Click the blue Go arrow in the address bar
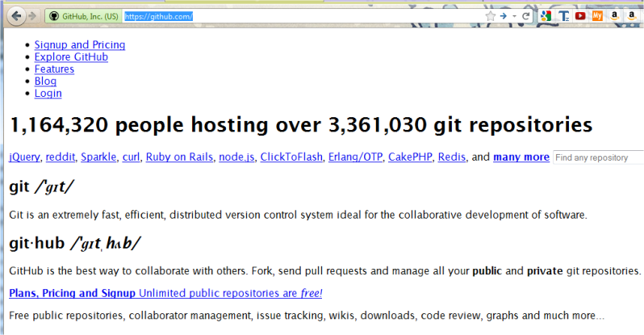 click(503, 16)
